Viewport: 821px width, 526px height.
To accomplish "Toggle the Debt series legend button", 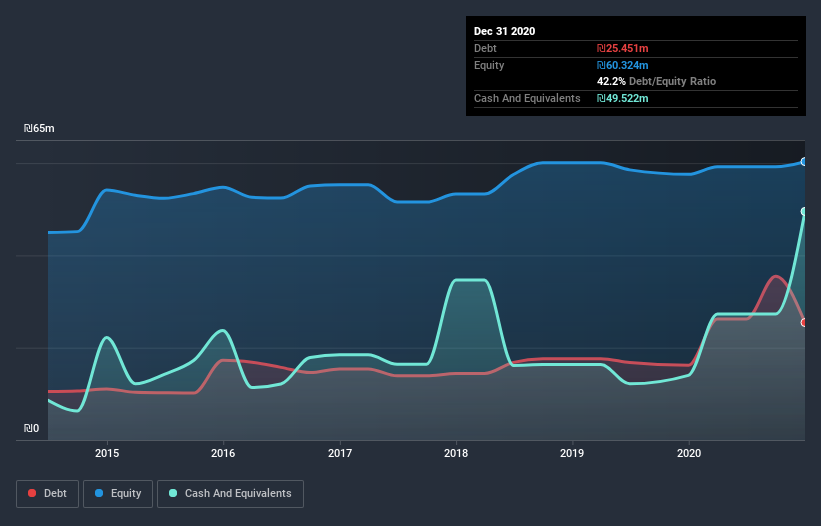I will tap(48, 494).
